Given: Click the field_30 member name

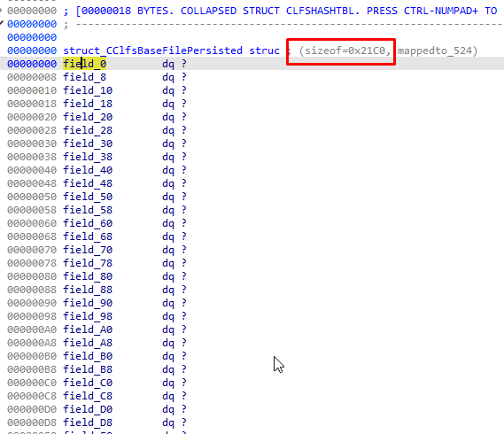Looking at the screenshot, I should tap(88, 143).
